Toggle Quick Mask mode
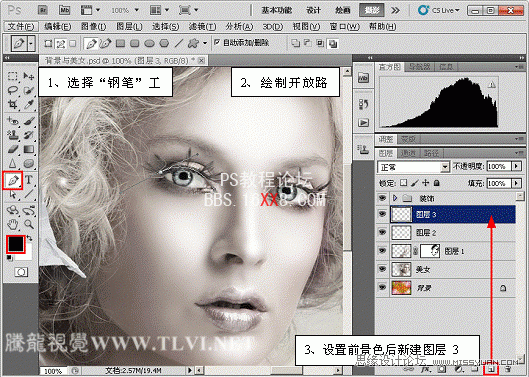529x377 pixels. pos(21,272)
